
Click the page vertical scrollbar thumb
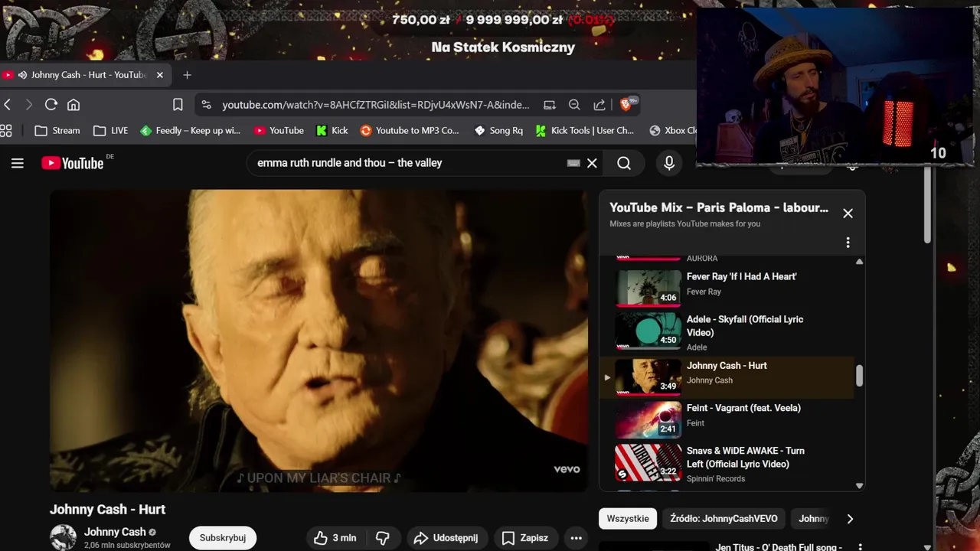[927, 205]
